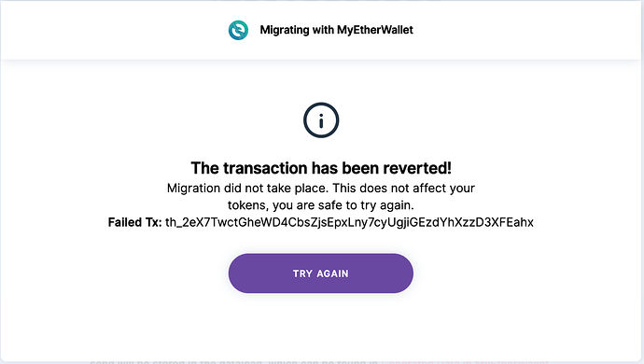Click "This does not affect your" text
Screen dimensions: 644x364
point(404,189)
